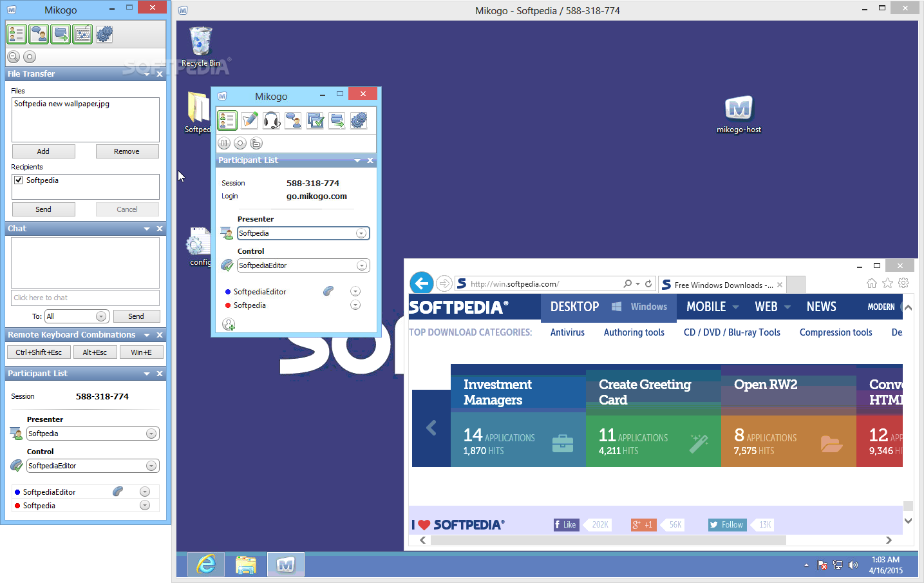Open the Control dropdown in the remote Mikogo window

(362, 265)
